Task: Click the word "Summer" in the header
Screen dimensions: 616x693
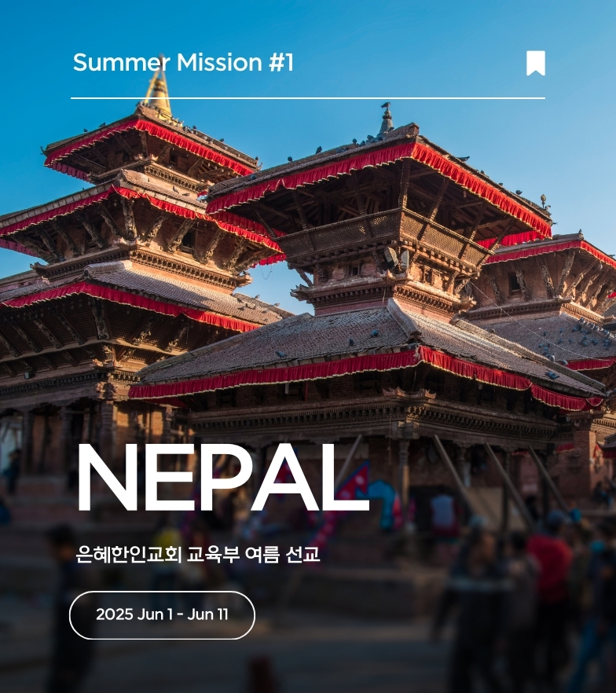Action: (x=122, y=62)
